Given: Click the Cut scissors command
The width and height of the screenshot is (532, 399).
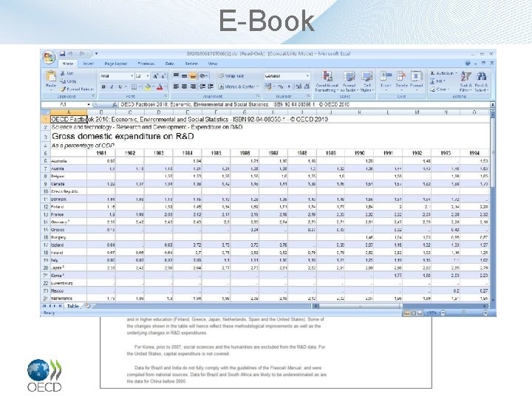Looking at the screenshot, I should coord(66,73).
